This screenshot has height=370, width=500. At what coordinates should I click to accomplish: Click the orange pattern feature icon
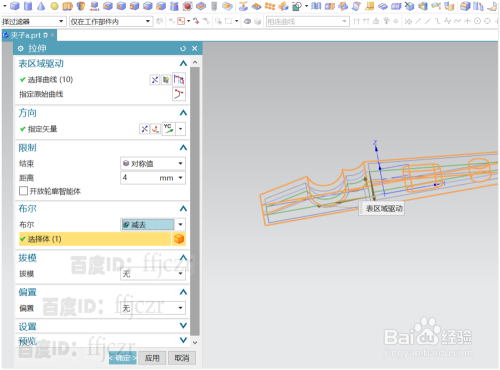click(x=270, y=6)
